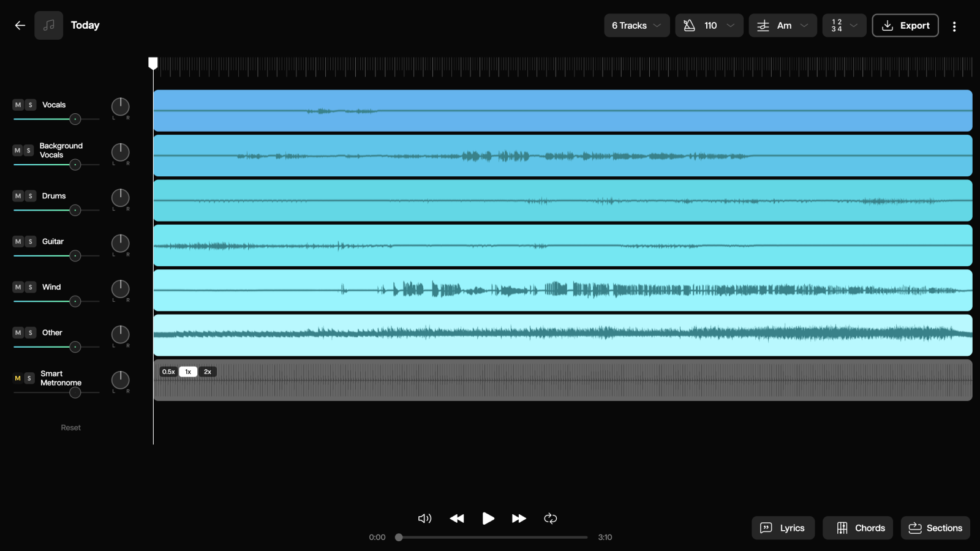Click the back arrow to exit the project
This screenshot has width=980, height=551.
(x=20, y=25)
